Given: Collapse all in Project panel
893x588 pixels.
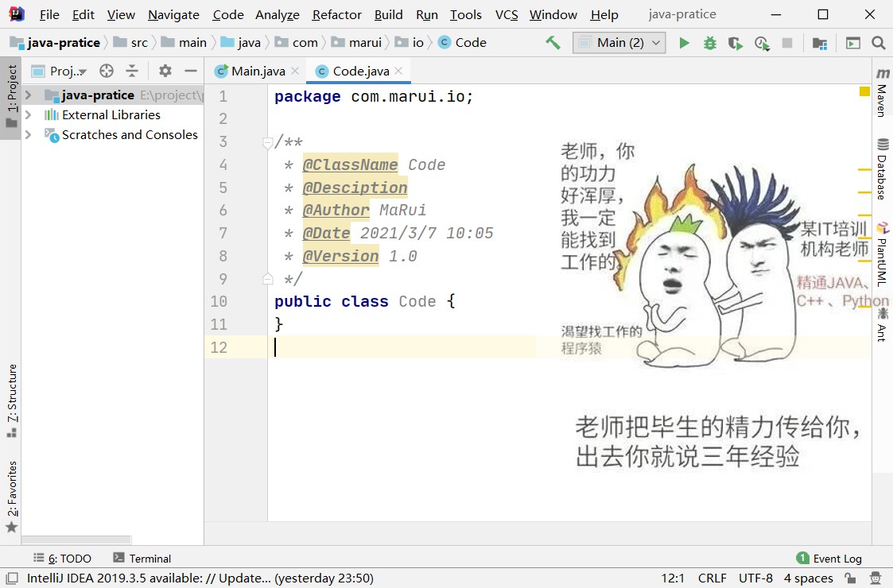Looking at the screenshot, I should click(x=132, y=71).
